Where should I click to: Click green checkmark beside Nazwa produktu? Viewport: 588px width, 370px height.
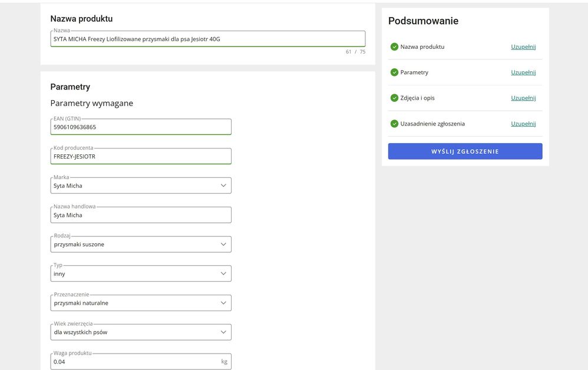(x=394, y=47)
